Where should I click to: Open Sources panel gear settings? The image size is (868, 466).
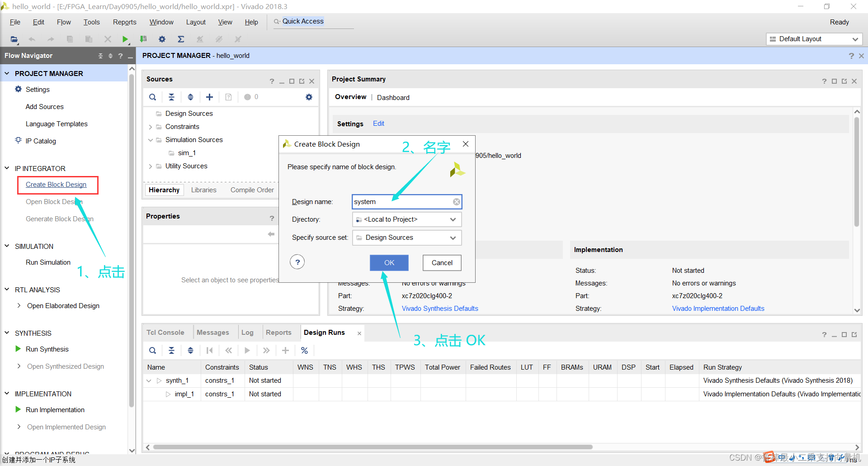[309, 97]
